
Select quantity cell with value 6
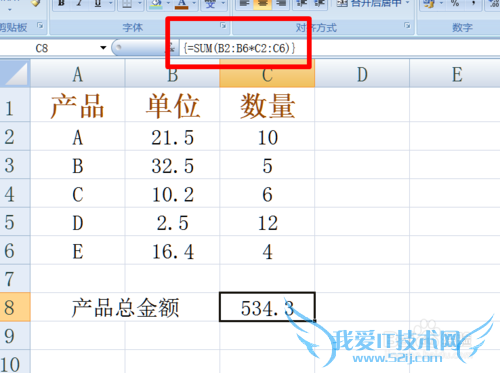point(267,193)
